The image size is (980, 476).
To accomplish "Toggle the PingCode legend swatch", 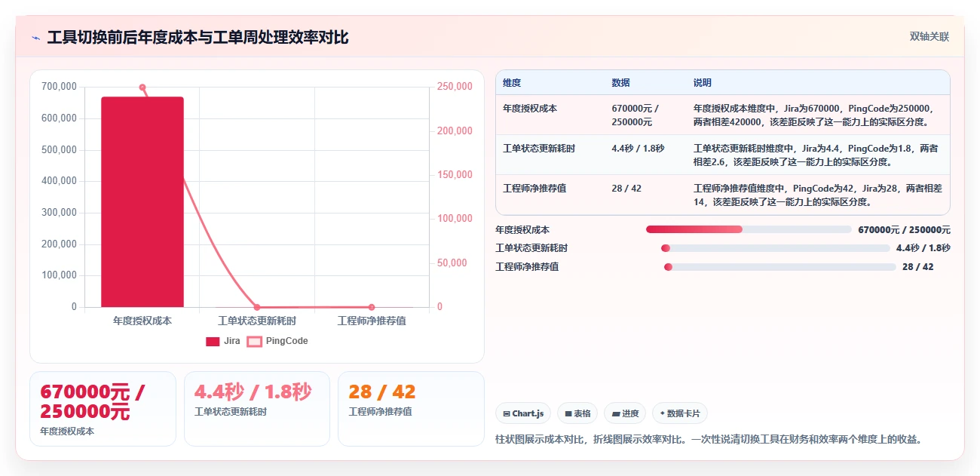I will (255, 341).
